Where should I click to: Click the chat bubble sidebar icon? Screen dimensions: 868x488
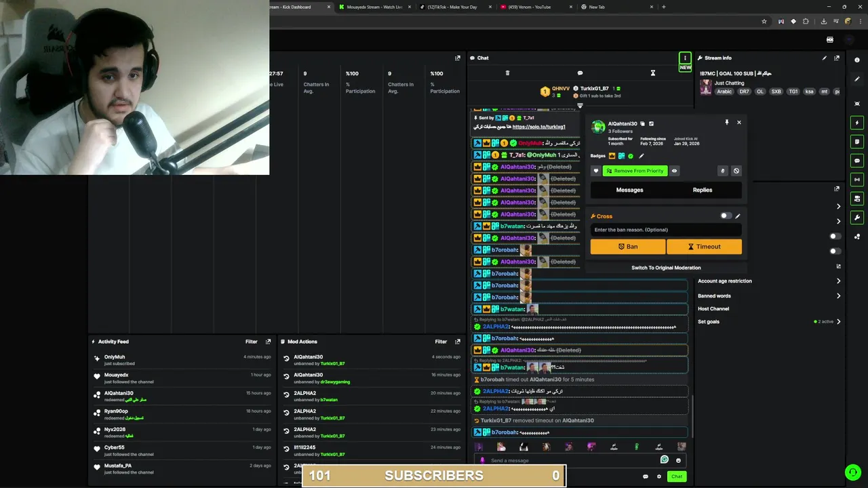tap(857, 161)
